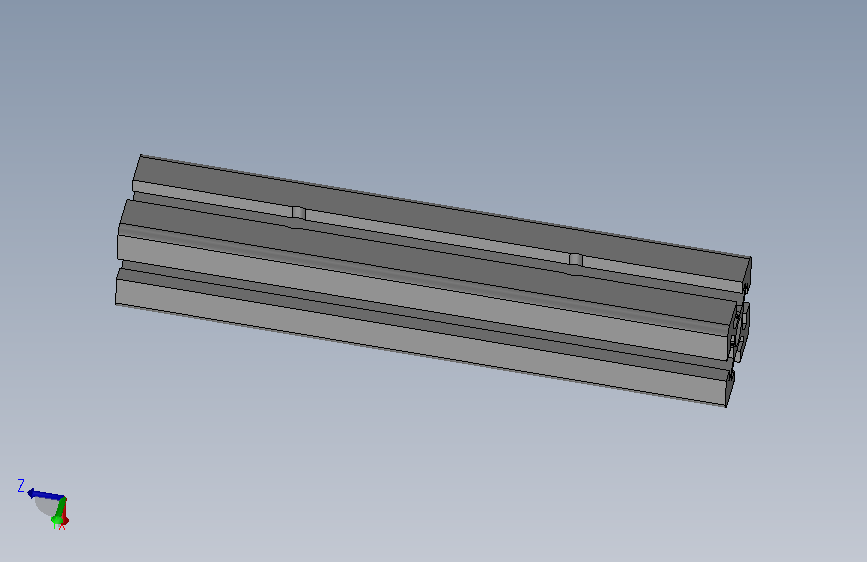
Task: Click the green Y axis arrow of the triad
Action: pos(59,511)
